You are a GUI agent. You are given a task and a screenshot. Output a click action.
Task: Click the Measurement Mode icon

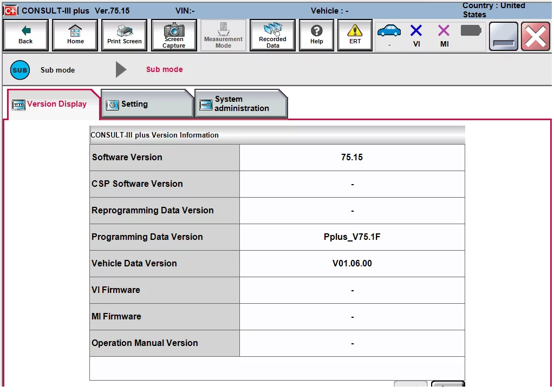click(223, 35)
